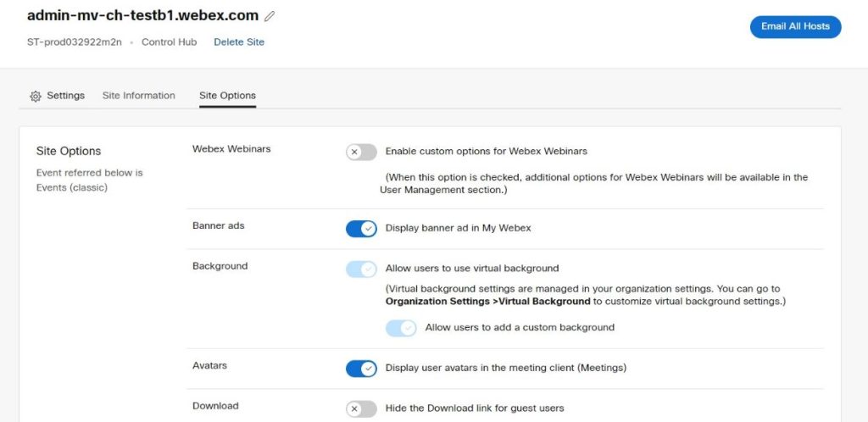Click the ST-prod032922m2n site identifier

pos(76,42)
